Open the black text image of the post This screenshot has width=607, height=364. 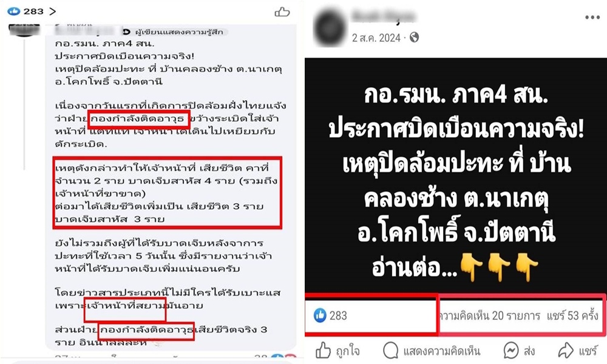click(456, 175)
